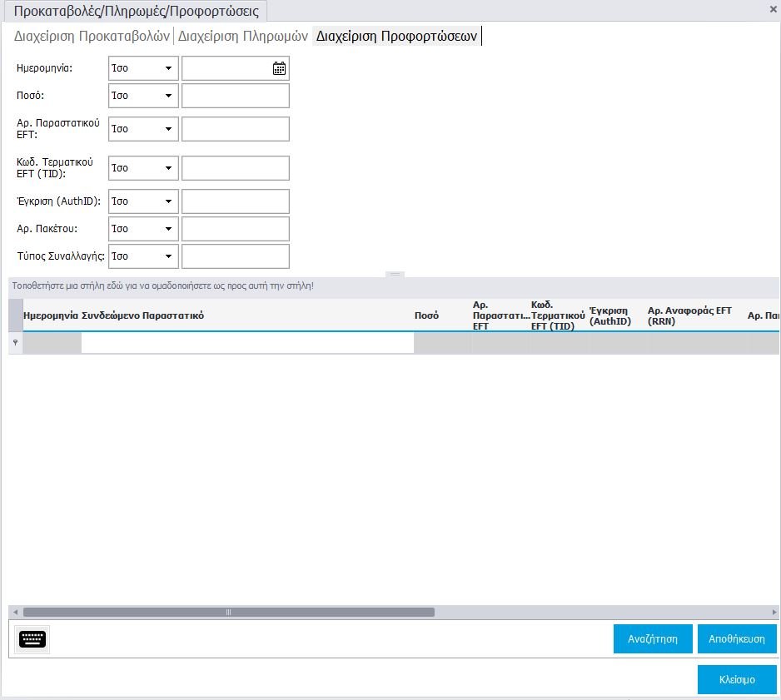The width and height of the screenshot is (781, 700).
Task: Click the Κωδ. Τερματικού EFT (TID) input field
Action: click(x=236, y=168)
